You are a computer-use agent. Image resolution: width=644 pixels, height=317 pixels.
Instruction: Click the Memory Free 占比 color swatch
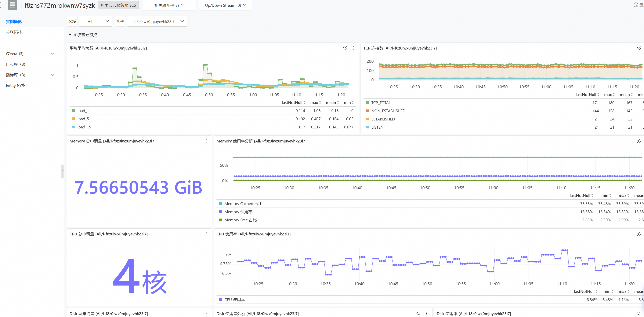220,220
